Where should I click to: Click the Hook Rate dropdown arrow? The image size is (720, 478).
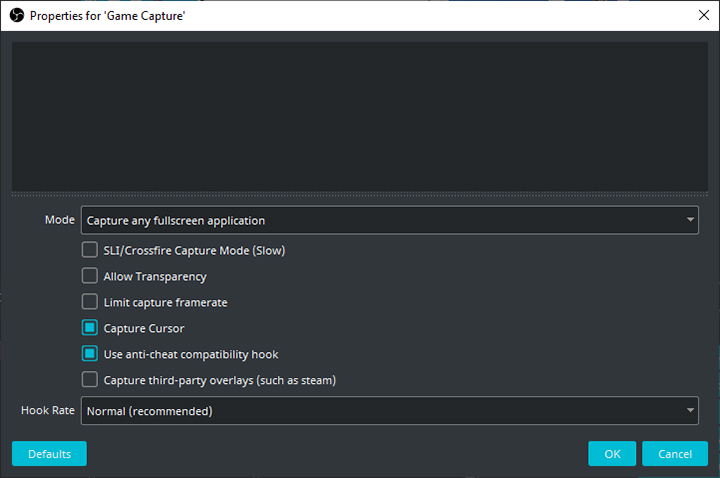tap(690, 410)
